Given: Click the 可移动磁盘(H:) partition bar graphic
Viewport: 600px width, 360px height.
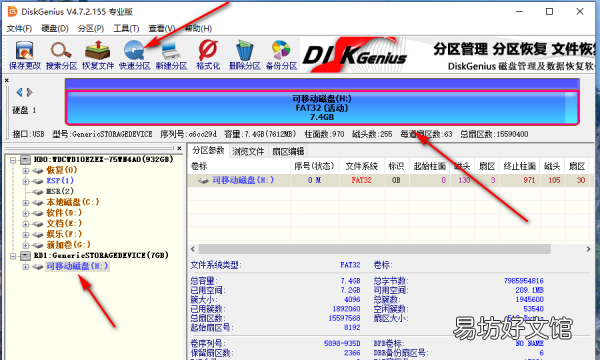Looking at the screenshot, I should (x=322, y=108).
